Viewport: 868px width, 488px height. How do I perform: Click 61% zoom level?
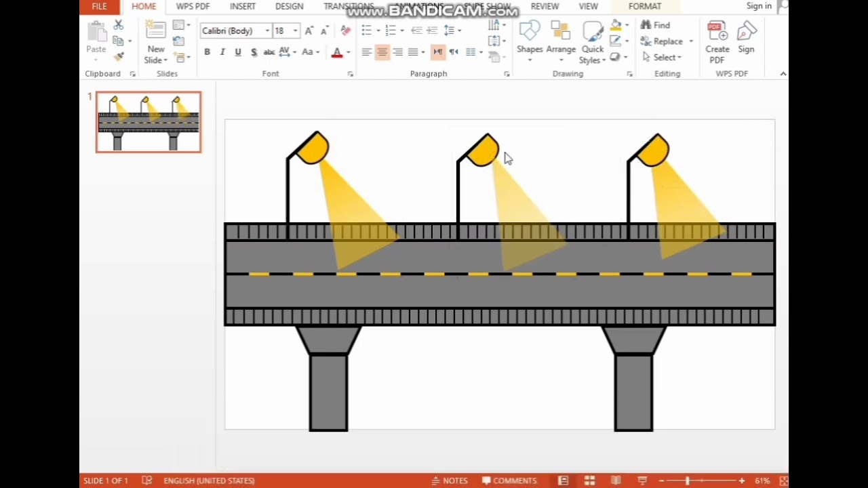pyautogui.click(x=762, y=481)
